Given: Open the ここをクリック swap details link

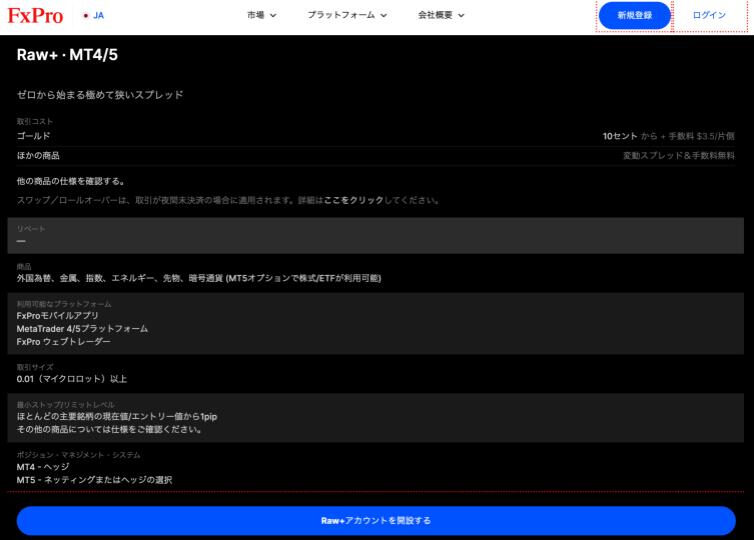Looking at the screenshot, I should pyautogui.click(x=353, y=200).
